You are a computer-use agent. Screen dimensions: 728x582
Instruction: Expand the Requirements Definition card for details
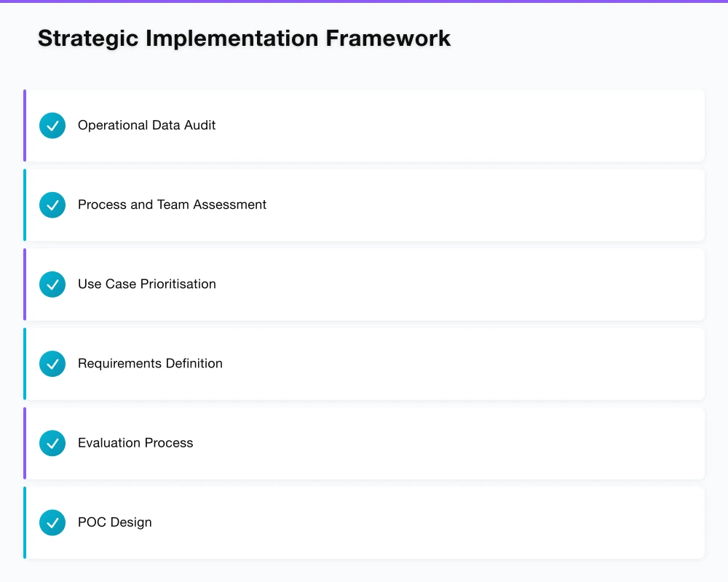(x=364, y=363)
